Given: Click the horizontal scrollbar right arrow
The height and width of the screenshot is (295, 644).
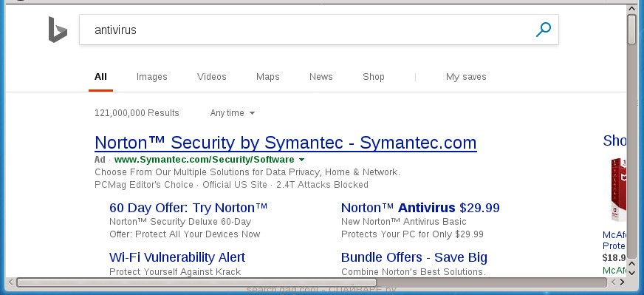Looking at the screenshot, I should tap(623, 282).
